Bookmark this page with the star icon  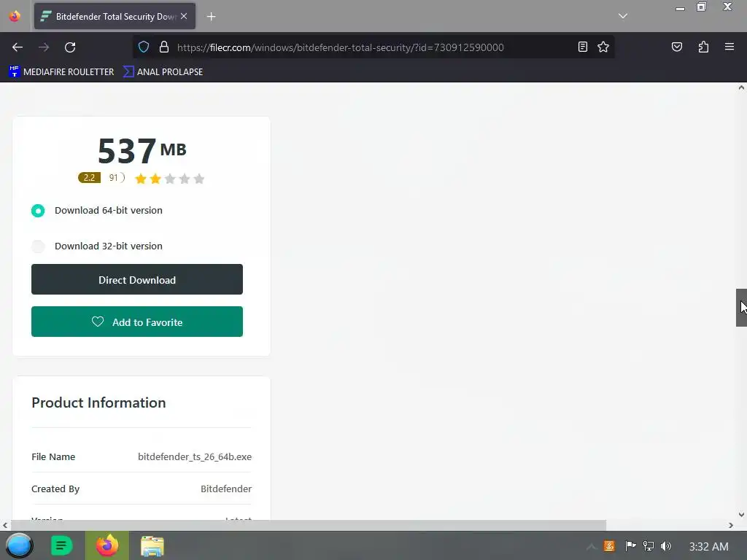tap(603, 47)
